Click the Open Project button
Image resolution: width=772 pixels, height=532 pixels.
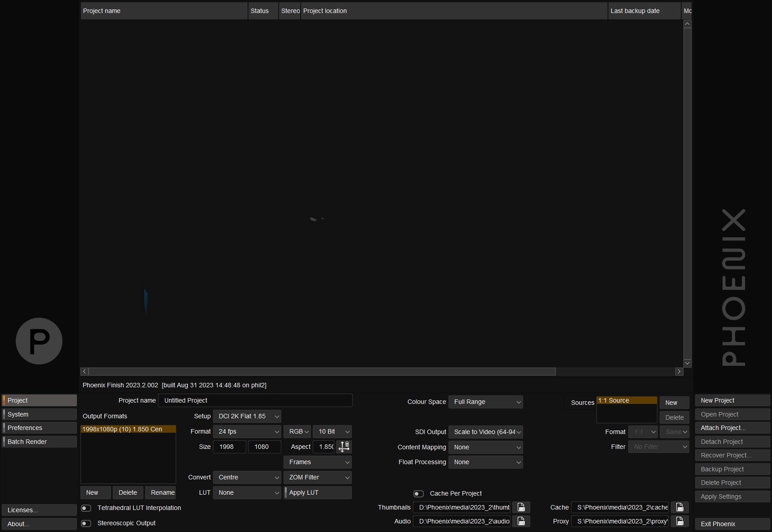click(x=732, y=414)
